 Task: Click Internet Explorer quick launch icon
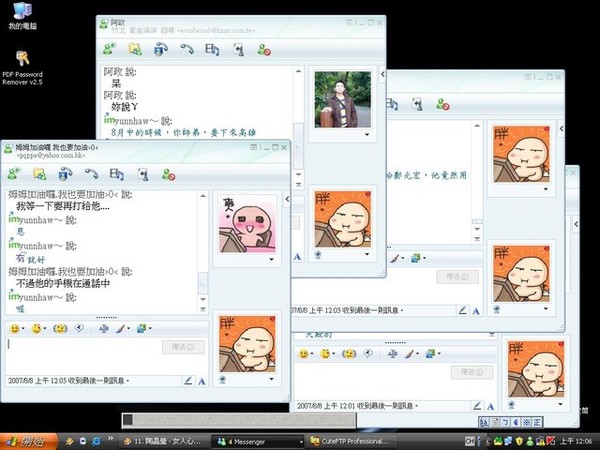[x=96, y=441]
